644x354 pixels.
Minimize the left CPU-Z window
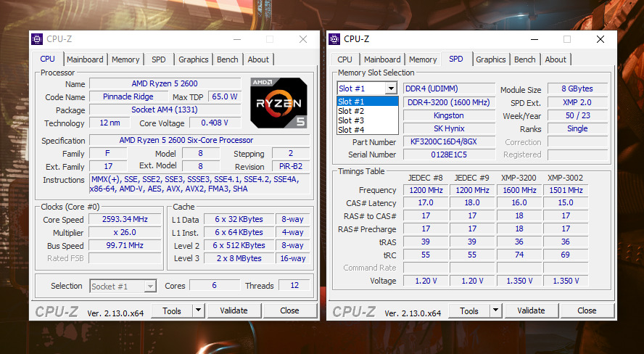click(237, 39)
